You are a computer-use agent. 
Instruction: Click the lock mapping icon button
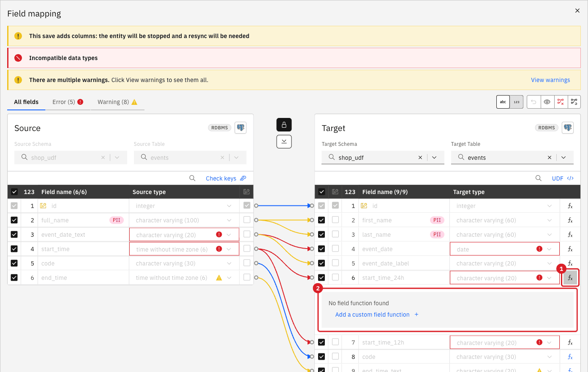(284, 125)
